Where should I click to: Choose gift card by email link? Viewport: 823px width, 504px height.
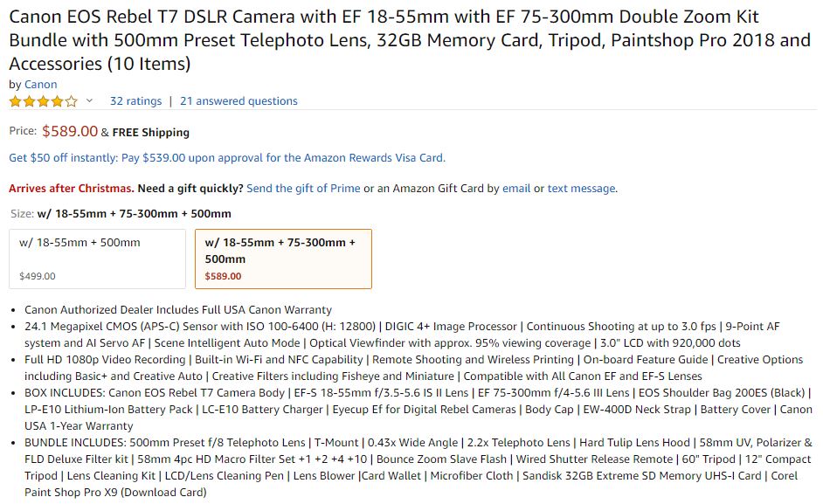tap(515, 189)
